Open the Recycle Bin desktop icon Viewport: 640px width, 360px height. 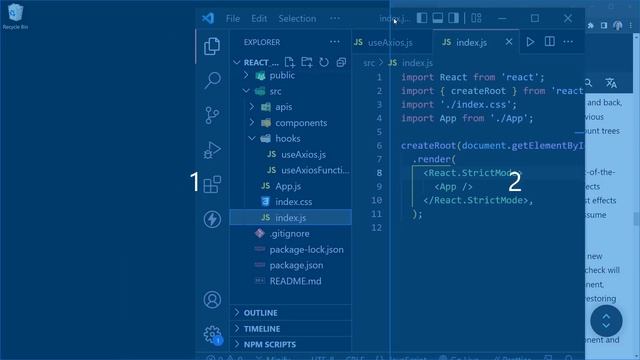(15, 16)
